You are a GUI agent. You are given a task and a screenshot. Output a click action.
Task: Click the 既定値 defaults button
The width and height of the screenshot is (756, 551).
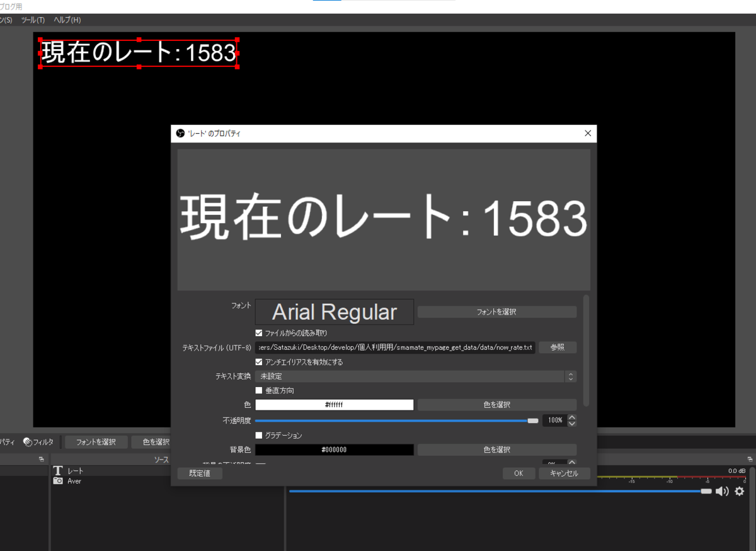click(200, 473)
